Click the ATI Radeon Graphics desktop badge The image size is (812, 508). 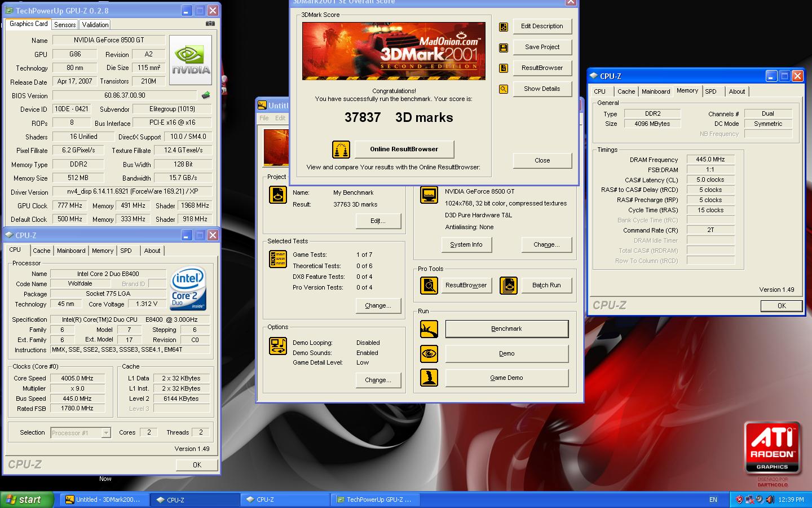tap(772, 447)
